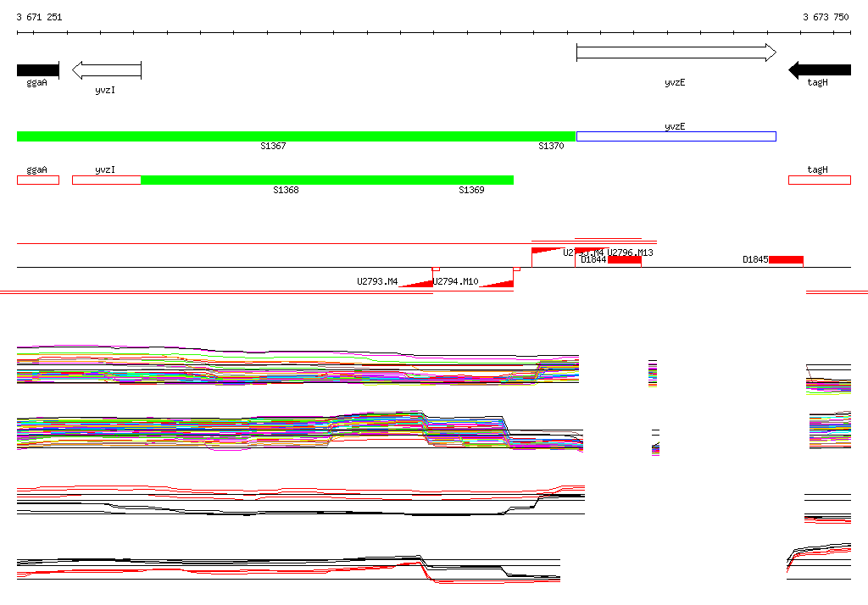This screenshot has height=605, width=868.
Task: Click the tagH label above the red box
Action: click(818, 170)
